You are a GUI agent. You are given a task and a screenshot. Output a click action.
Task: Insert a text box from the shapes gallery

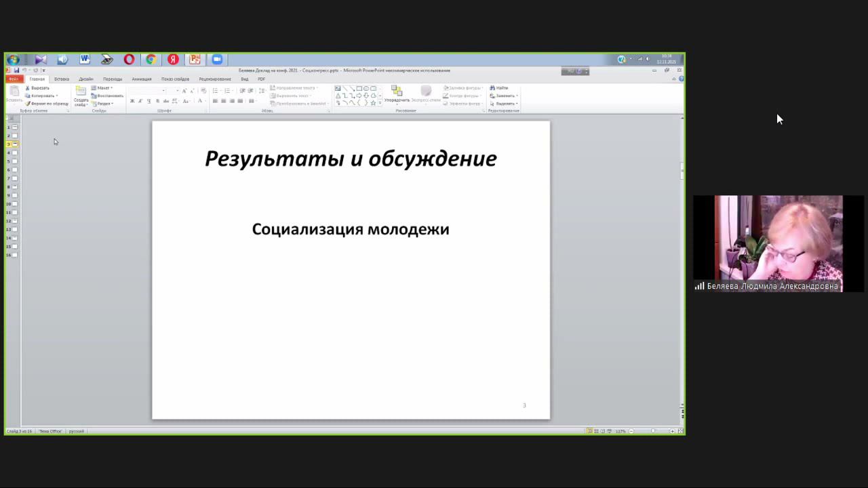tap(337, 88)
